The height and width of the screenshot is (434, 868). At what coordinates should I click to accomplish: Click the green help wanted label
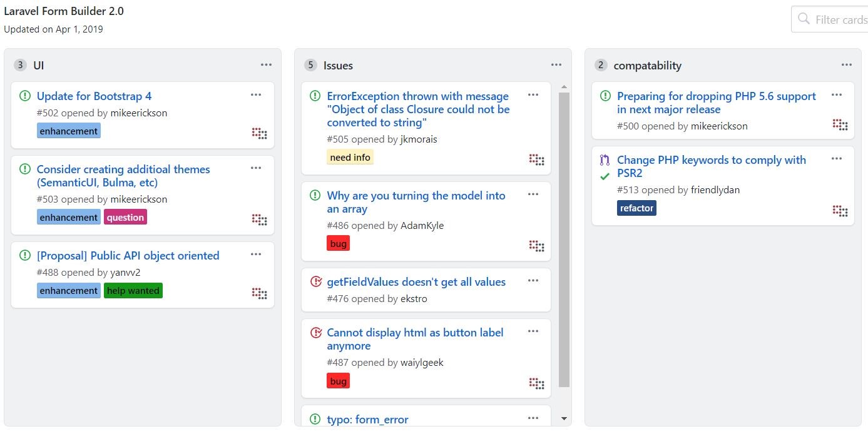click(133, 291)
